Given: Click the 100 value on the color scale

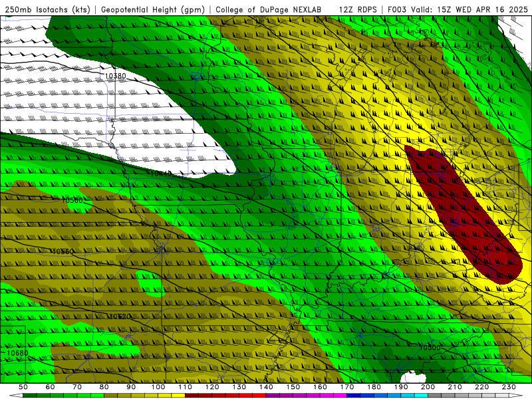Looking at the screenshot, I should pos(158,387).
